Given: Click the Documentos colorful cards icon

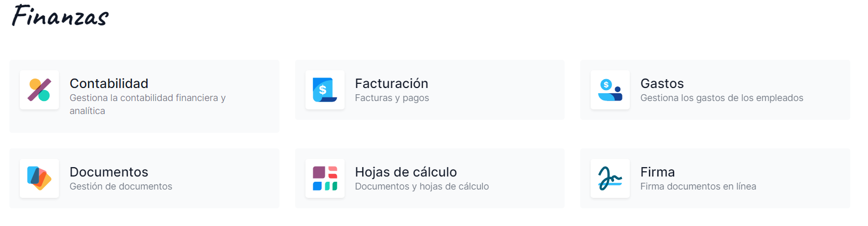Looking at the screenshot, I should pos(39,178).
